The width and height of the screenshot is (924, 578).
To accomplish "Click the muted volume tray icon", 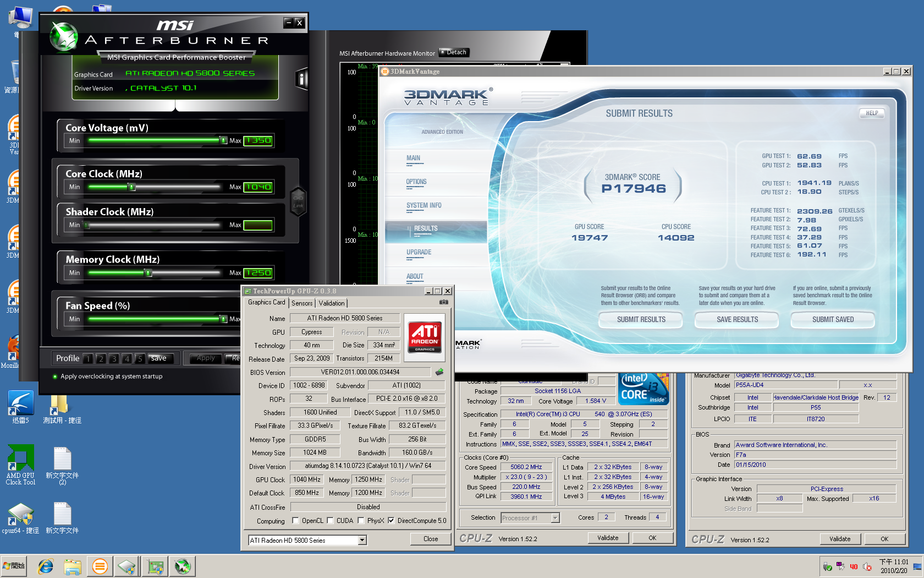I will click(867, 566).
